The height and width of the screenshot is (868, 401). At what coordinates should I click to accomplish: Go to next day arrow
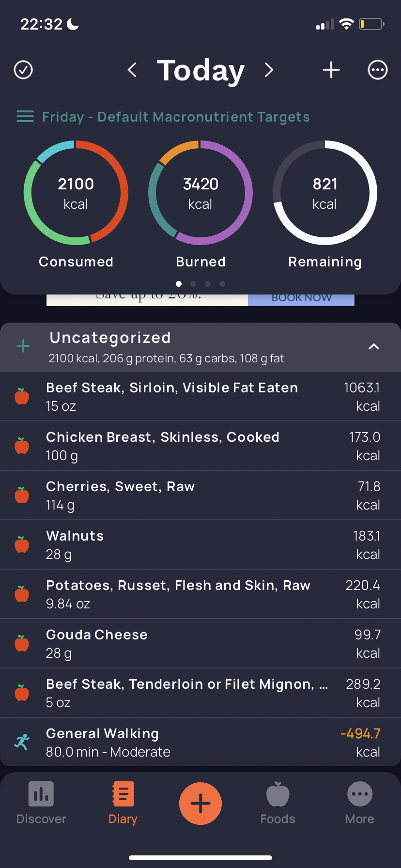269,70
